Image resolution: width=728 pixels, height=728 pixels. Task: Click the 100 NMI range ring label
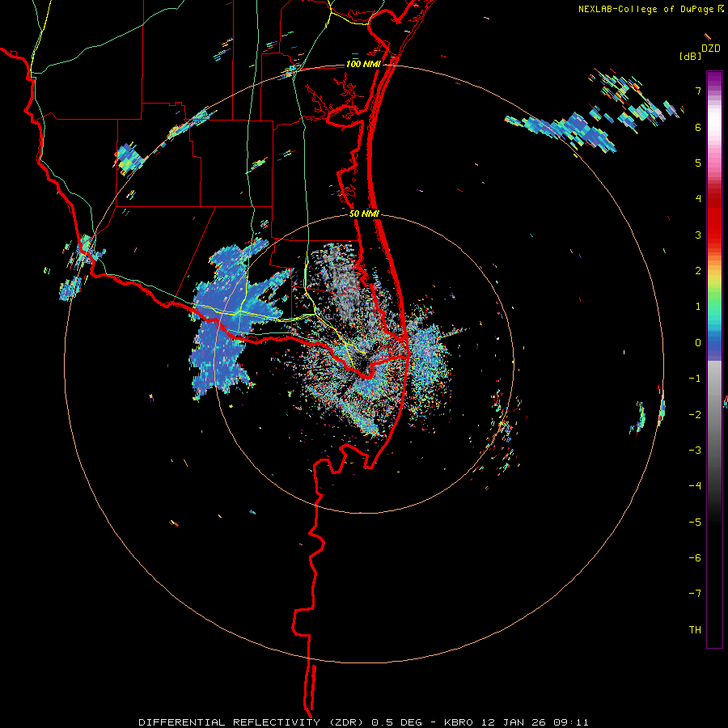click(x=363, y=64)
